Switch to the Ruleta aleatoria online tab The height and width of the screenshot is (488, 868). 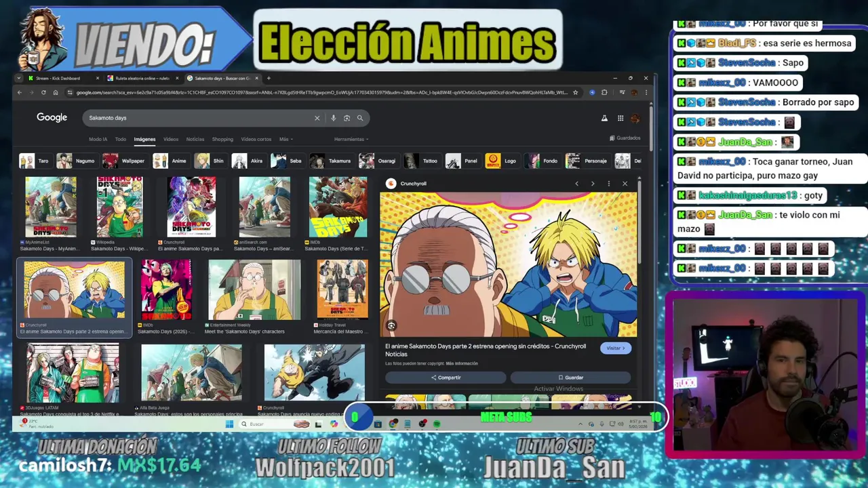point(143,78)
